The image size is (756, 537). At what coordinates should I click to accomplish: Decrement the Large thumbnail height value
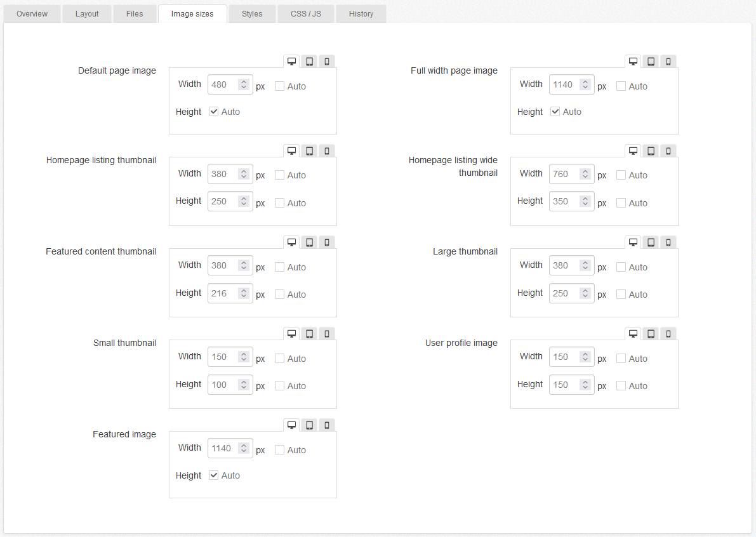[x=585, y=296]
